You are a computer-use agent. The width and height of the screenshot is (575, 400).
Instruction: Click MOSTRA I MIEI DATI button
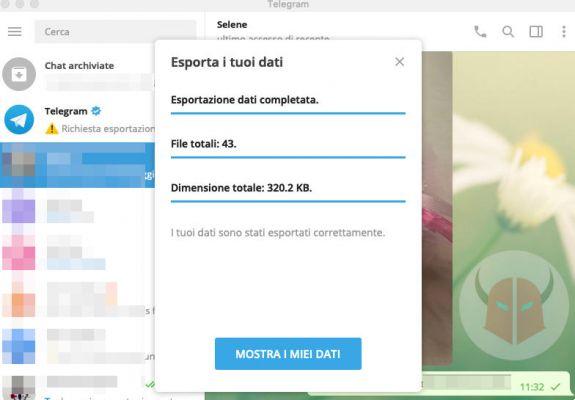288,354
